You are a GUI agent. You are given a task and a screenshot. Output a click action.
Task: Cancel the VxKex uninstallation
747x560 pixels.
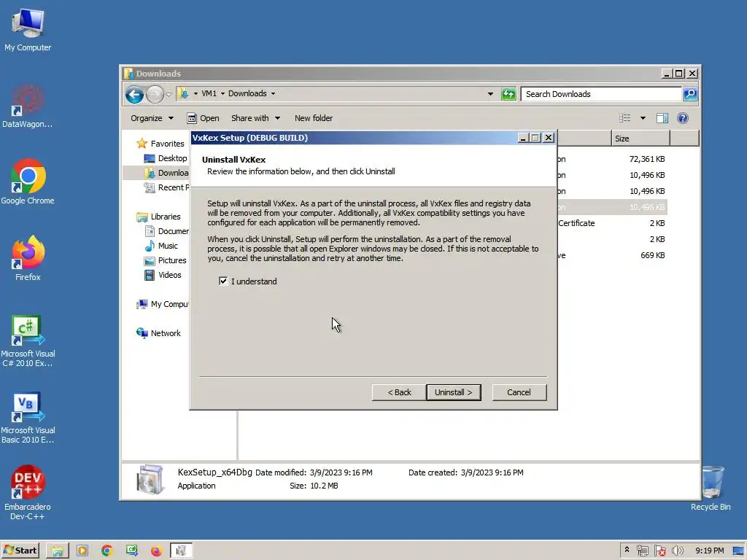click(x=519, y=392)
